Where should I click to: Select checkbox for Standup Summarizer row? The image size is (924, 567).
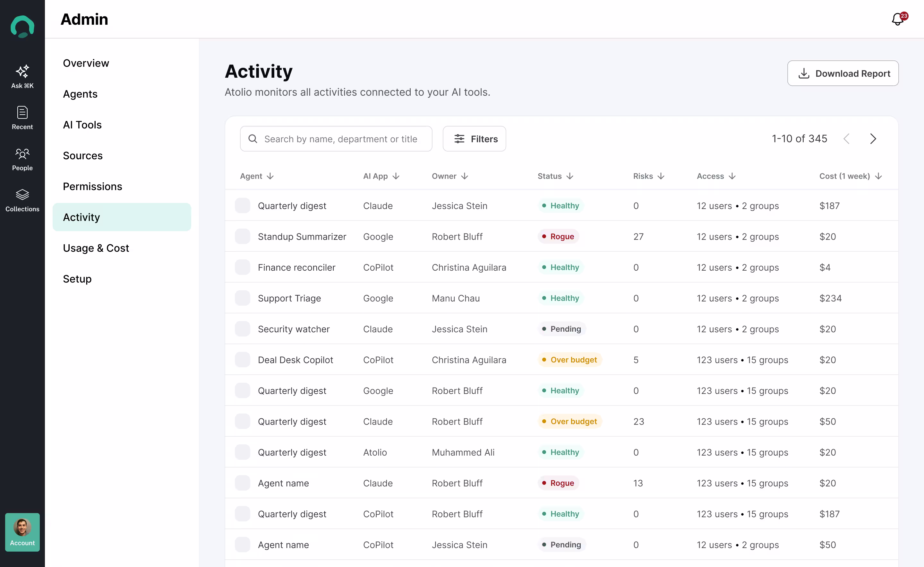[243, 236]
